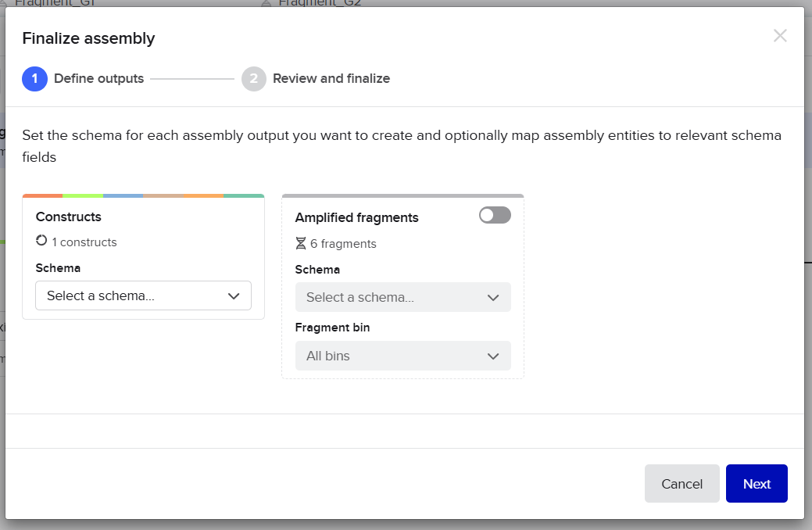Click the circular constructs icon
This screenshot has height=530, width=812.
click(41, 241)
